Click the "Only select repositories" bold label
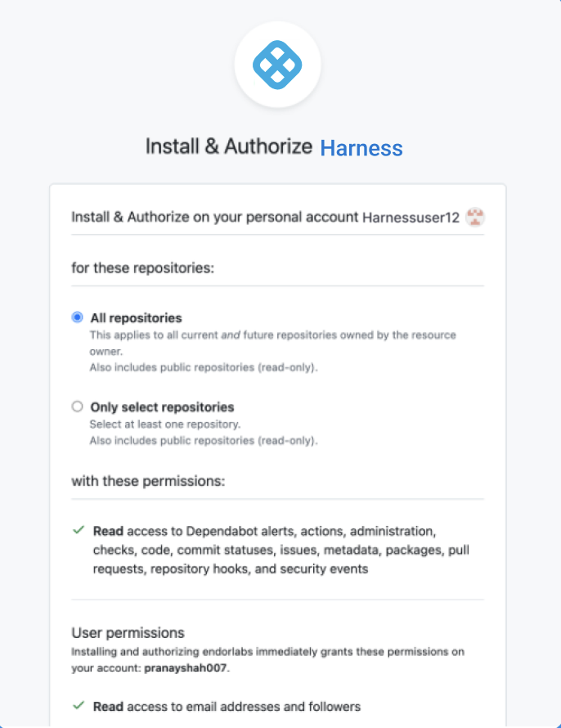 (x=162, y=407)
